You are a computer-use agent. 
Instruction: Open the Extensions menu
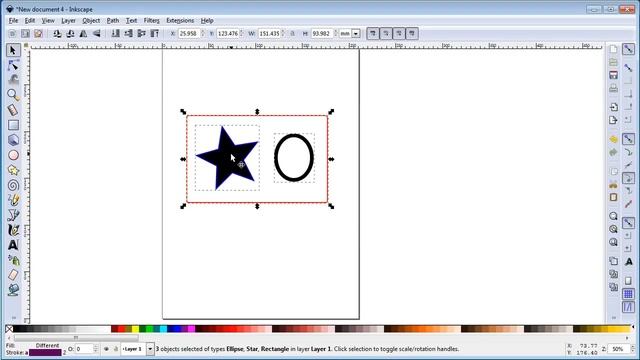180,20
